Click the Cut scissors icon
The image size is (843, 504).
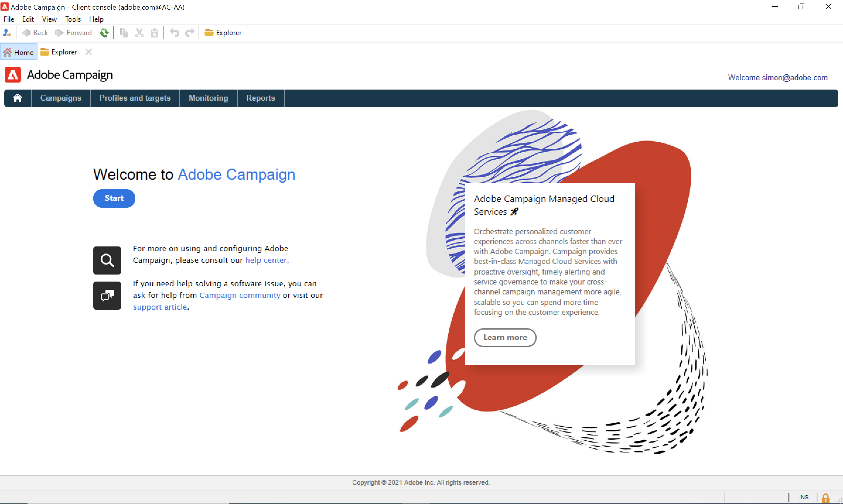(139, 32)
